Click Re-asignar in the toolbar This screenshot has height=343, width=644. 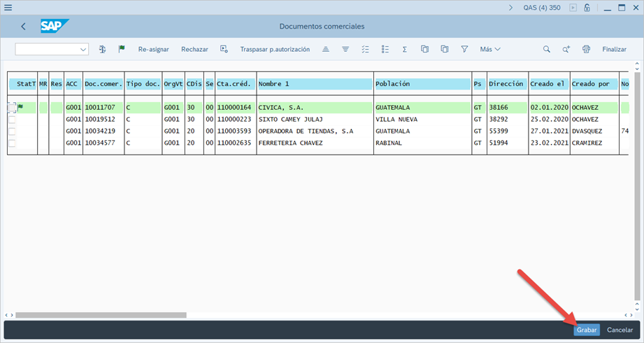pyautogui.click(x=153, y=49)
